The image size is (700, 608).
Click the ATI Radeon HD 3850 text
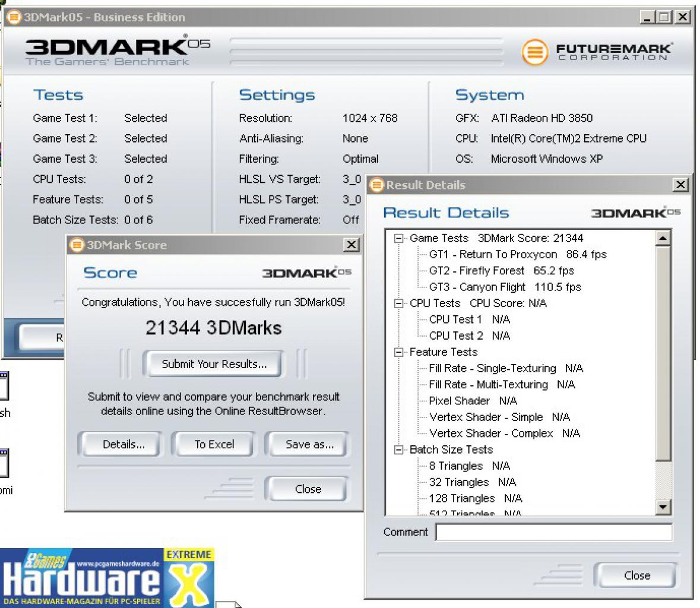coord(542,118)
